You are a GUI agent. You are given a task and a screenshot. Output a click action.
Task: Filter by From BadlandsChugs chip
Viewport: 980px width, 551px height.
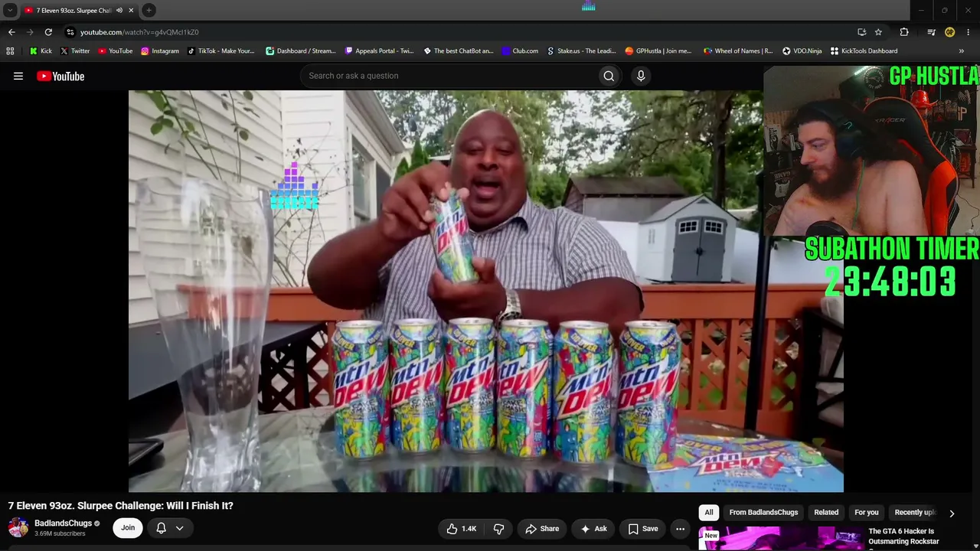point(763,513)
